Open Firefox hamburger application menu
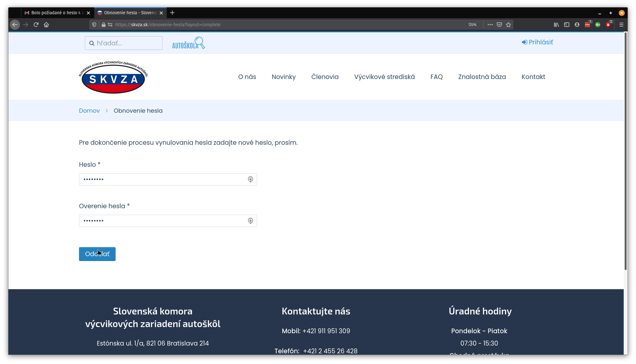 coord(621,25)
